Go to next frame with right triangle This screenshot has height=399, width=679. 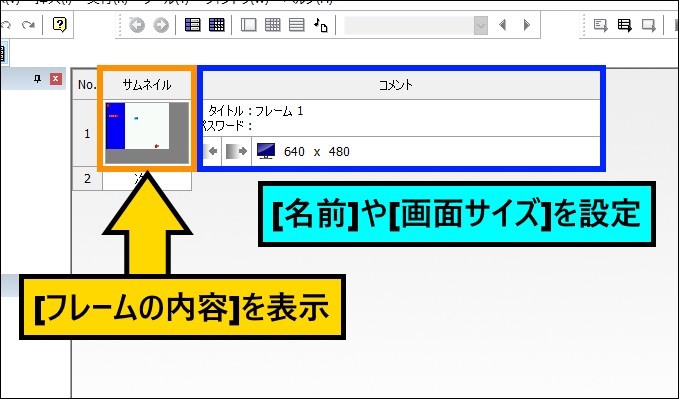point(527,25)
